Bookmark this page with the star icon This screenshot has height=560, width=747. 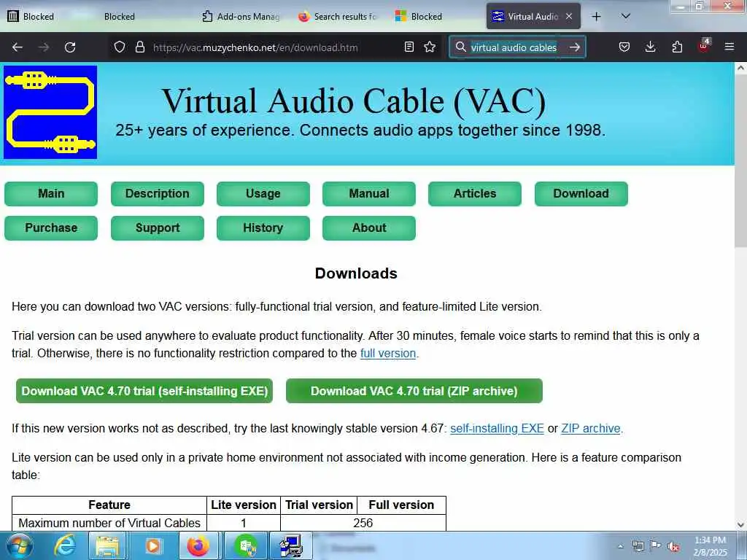click(430, 47)
